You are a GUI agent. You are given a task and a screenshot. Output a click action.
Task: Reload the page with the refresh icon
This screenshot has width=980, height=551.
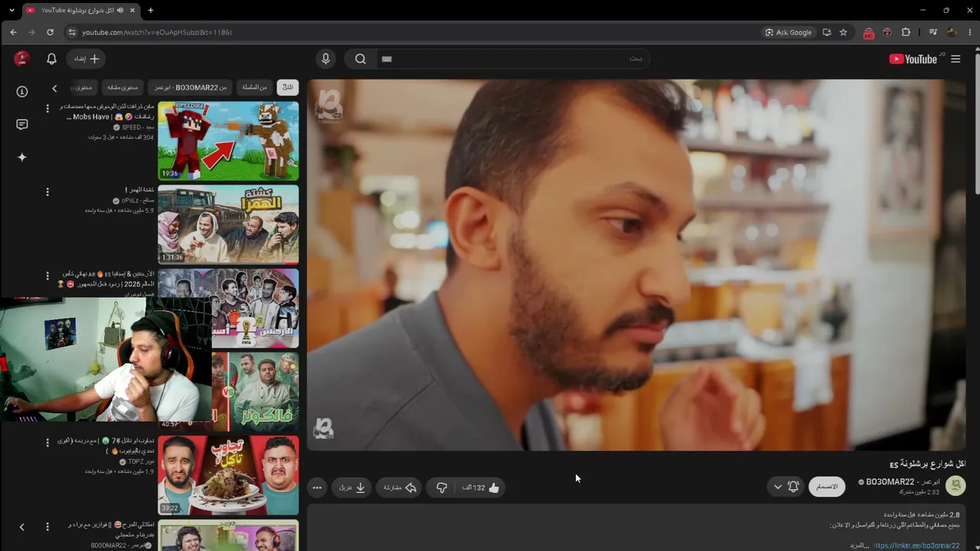point(50,32)
